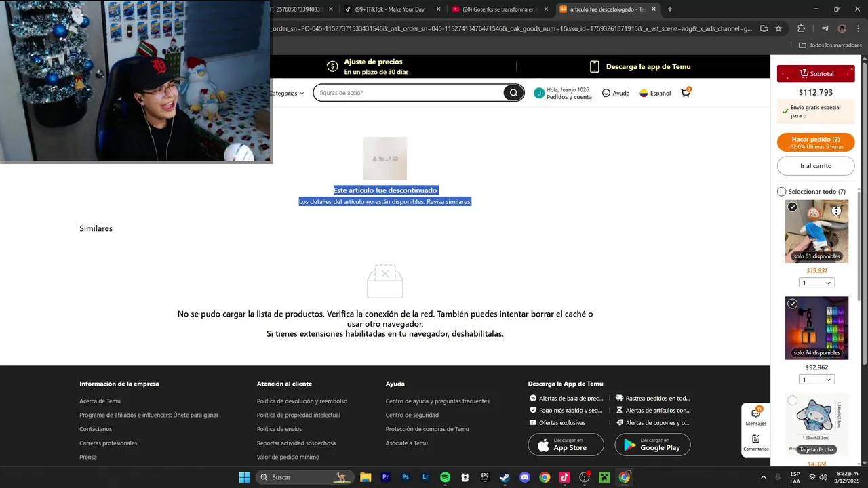The width and height of the screenshot is (868, 488).
Task: Show hidden system tray icons chevron
Action: tap(764, 477)
